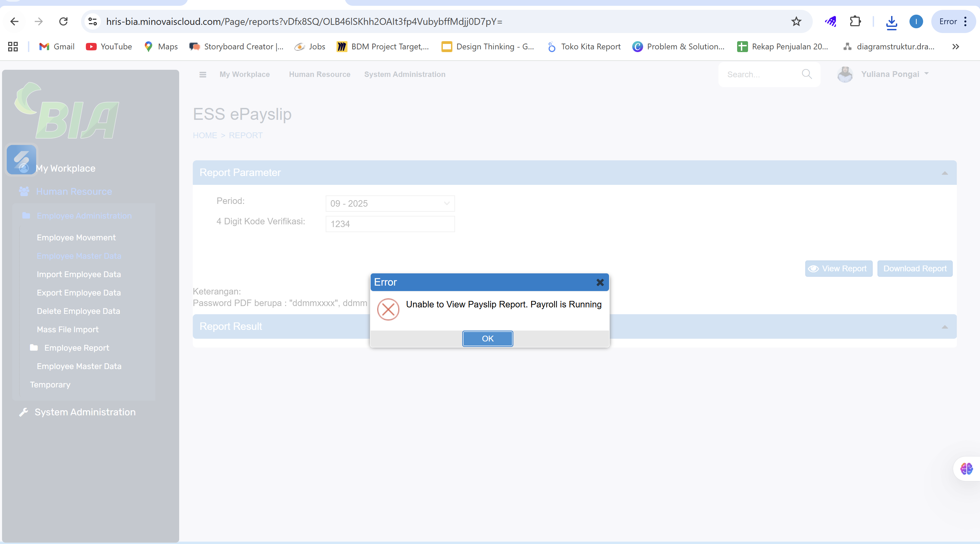Open System Administration top menu
Screen dimensions: 980x544
tap(404, 75)
